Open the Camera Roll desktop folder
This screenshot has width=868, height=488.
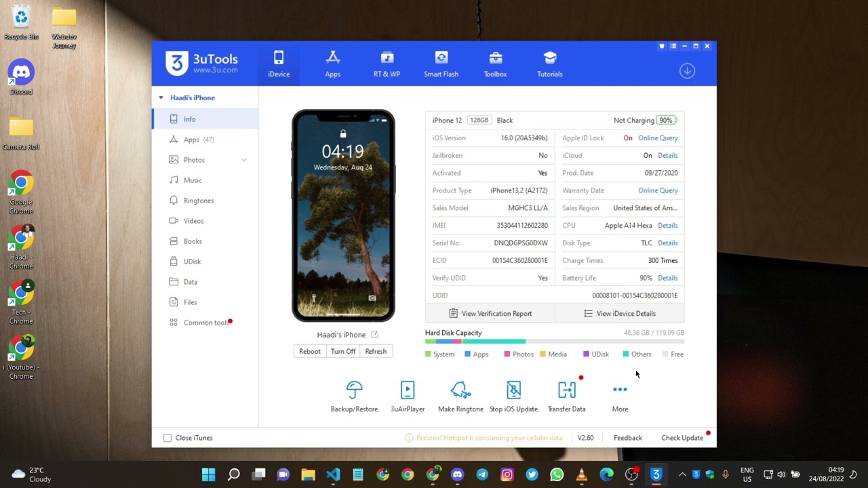coord(21,133)
